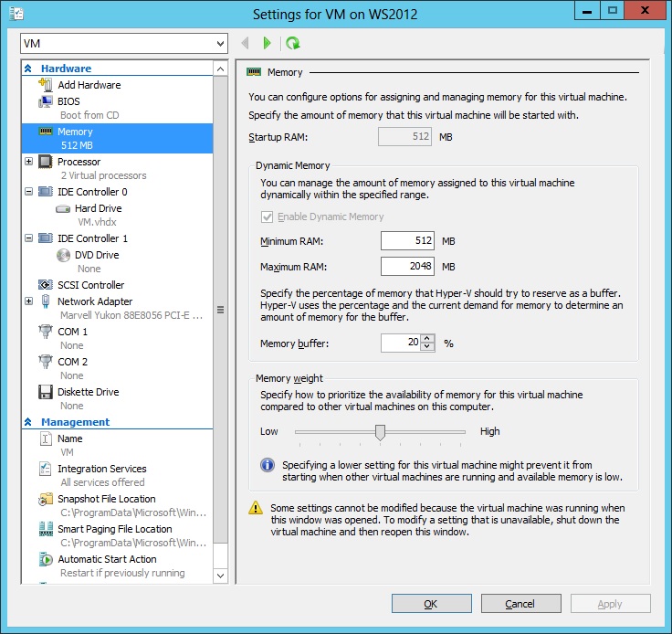Expand the Processor tree node

coord(29,162)
